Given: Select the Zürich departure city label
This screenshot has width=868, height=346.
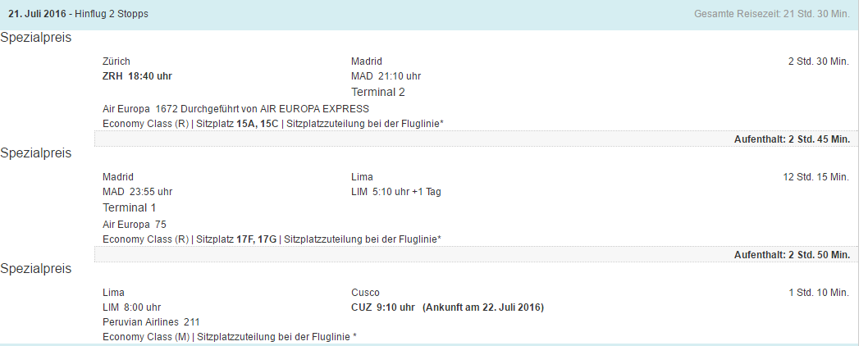Looking at the screenshot, I should point(116,61).
